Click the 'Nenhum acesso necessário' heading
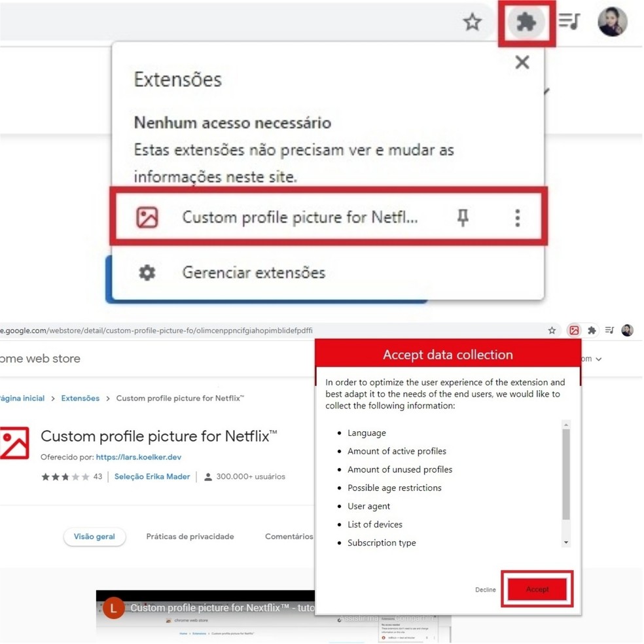This screenshot has height=644, width=644. 232,123
